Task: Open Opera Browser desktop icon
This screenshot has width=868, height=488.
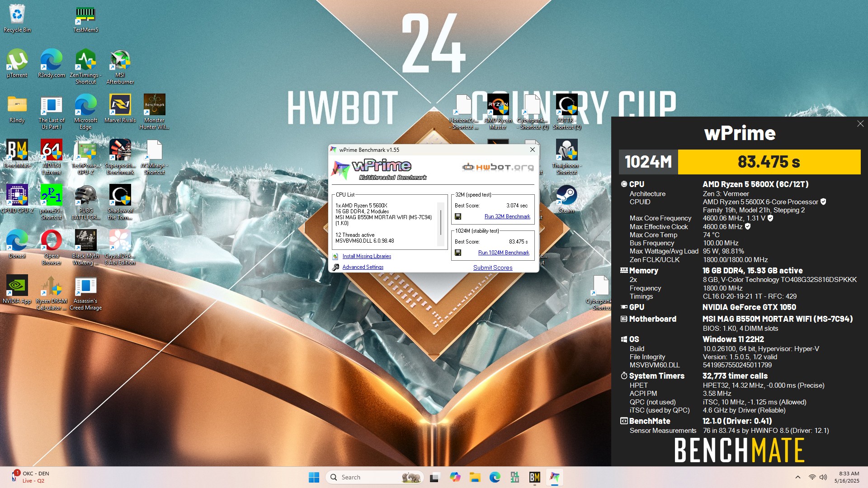Action: [x=51, y=248]
